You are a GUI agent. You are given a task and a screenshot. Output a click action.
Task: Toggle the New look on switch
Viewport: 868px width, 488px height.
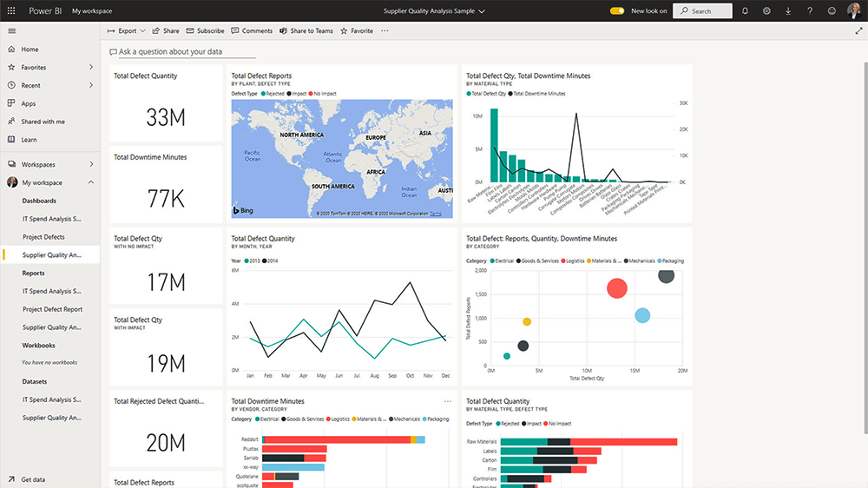pos(617,11)
